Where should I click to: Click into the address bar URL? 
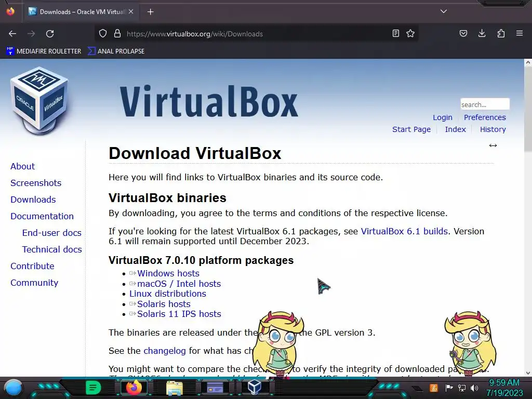click(194, 34)
